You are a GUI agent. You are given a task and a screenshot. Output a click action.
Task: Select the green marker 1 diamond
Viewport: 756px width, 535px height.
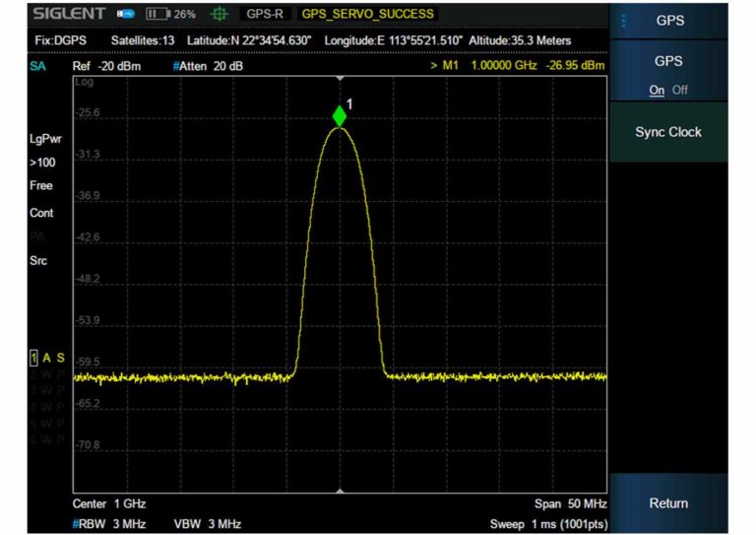(x=340, y=116)
